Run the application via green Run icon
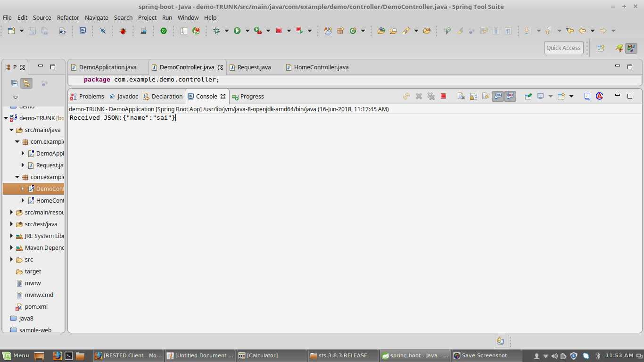The image size is (644, 362). 238,31
